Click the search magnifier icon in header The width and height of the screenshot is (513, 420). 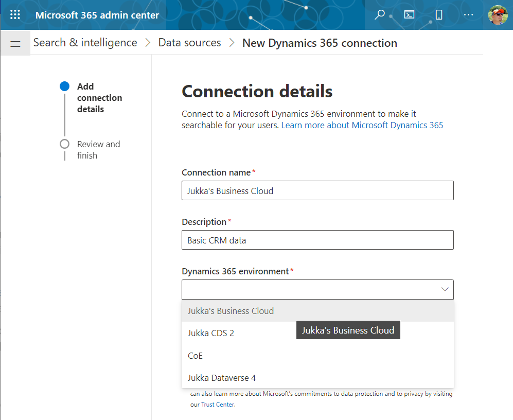[380, 15]
